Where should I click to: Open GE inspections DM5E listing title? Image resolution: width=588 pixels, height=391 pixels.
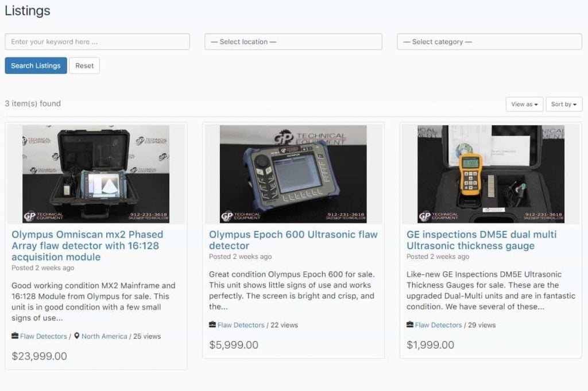(482, 240)
